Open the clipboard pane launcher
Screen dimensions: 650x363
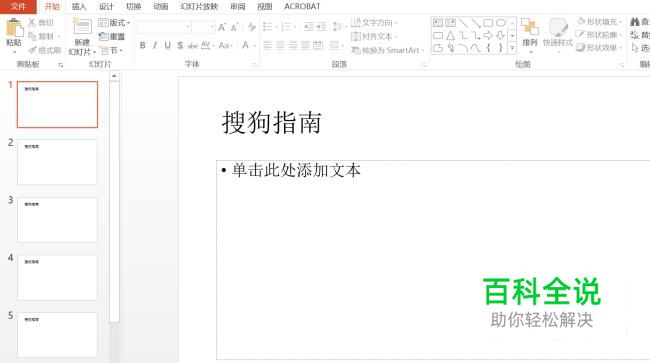(x=61, y=65)
